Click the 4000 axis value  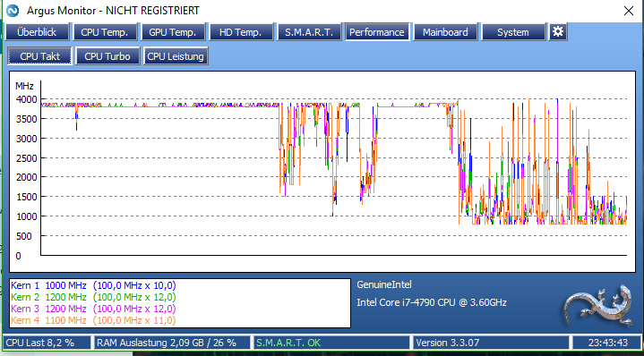click(26, 99)
